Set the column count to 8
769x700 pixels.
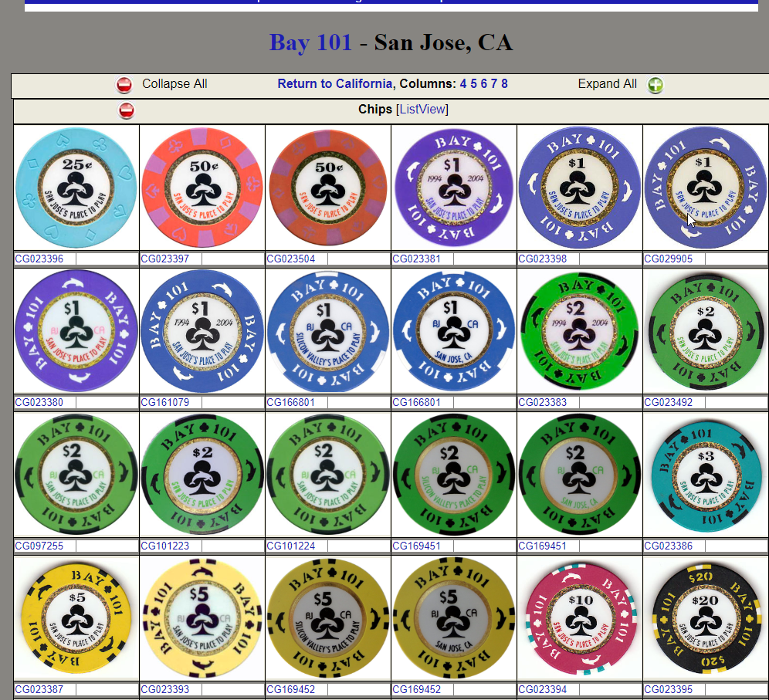point(504,84)
